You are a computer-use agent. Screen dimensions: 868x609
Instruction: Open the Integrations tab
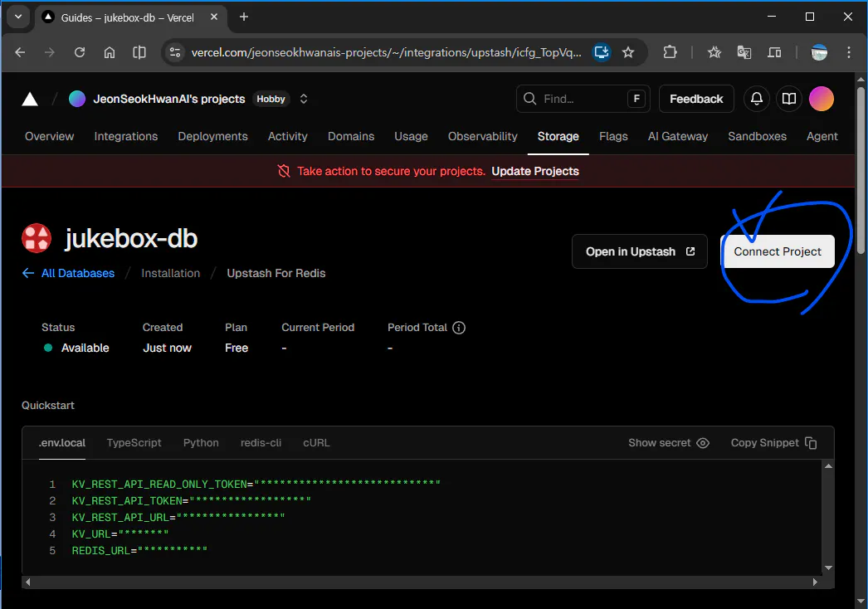click(x=125, y=136)
